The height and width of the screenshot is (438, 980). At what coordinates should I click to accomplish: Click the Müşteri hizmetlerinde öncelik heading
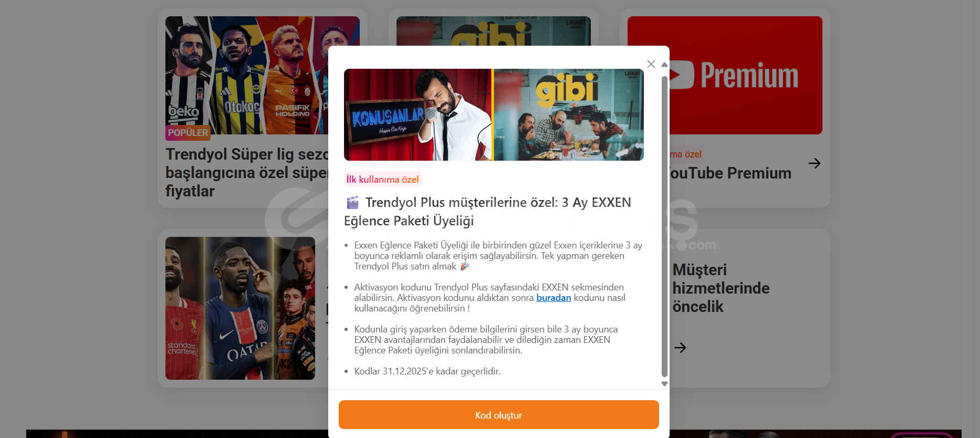point(721,288)
